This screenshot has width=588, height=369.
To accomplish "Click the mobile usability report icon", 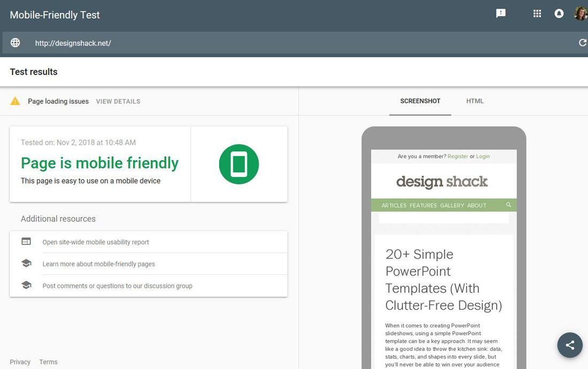I will (26, 241).
